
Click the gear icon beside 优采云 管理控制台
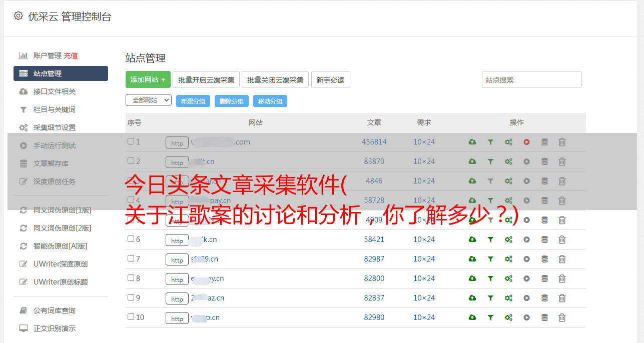(x=19, y=16)
